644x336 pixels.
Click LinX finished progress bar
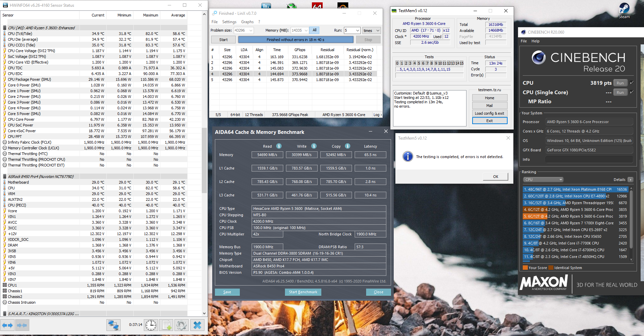[x=295, y=40]
